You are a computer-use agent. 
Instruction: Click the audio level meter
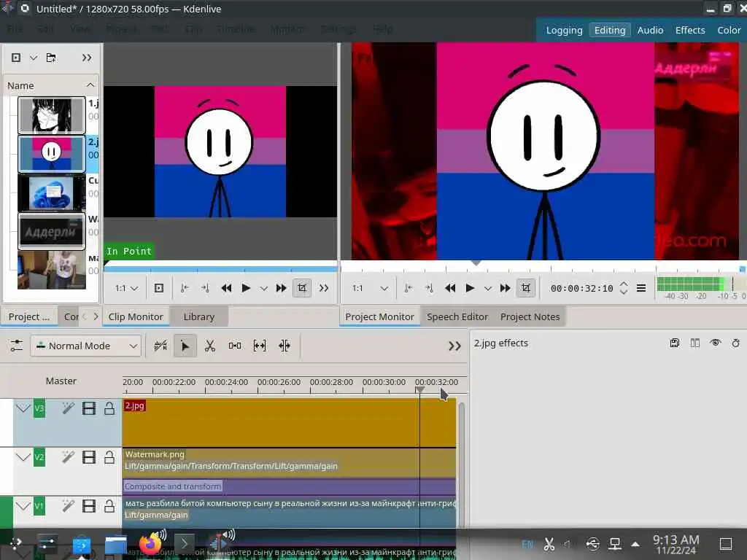click(701, 284)
